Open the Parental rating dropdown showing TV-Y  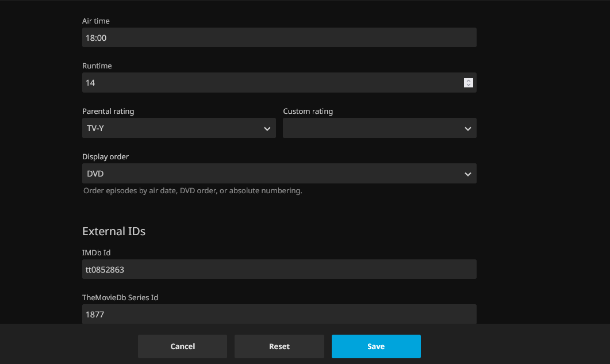[x=172, y=128]
